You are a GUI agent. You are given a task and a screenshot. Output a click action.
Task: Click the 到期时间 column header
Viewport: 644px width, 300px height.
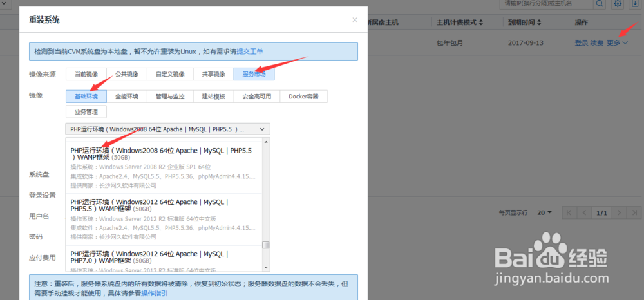(x=521, y=22)
